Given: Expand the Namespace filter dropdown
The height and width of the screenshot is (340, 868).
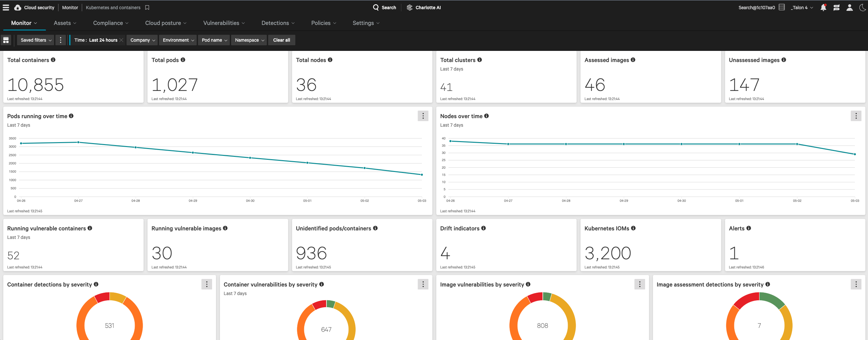Looking at the screenshot, I should click(x=249, y=40).
